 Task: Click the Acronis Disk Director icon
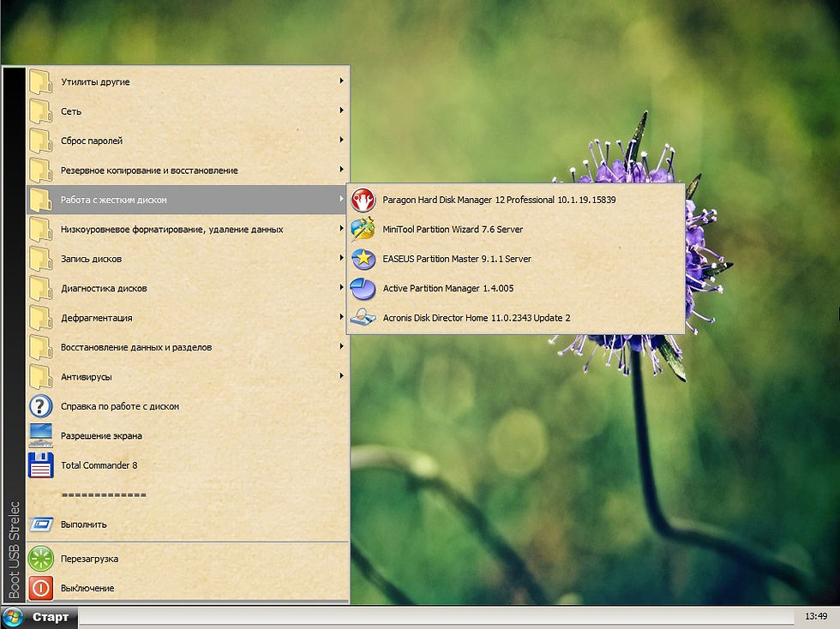point(363,318)
